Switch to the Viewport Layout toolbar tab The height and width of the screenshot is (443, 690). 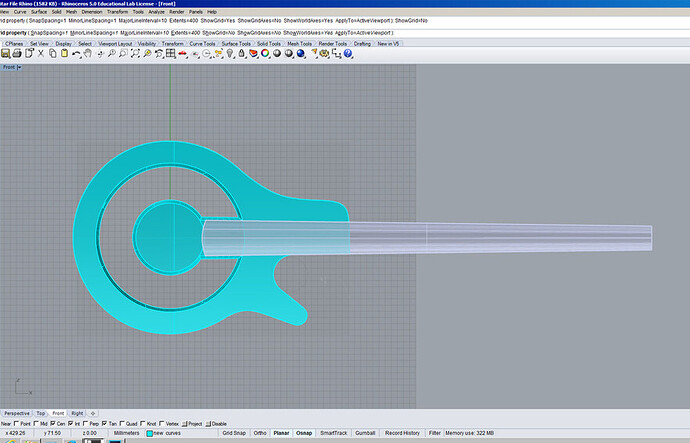(115, 44)
